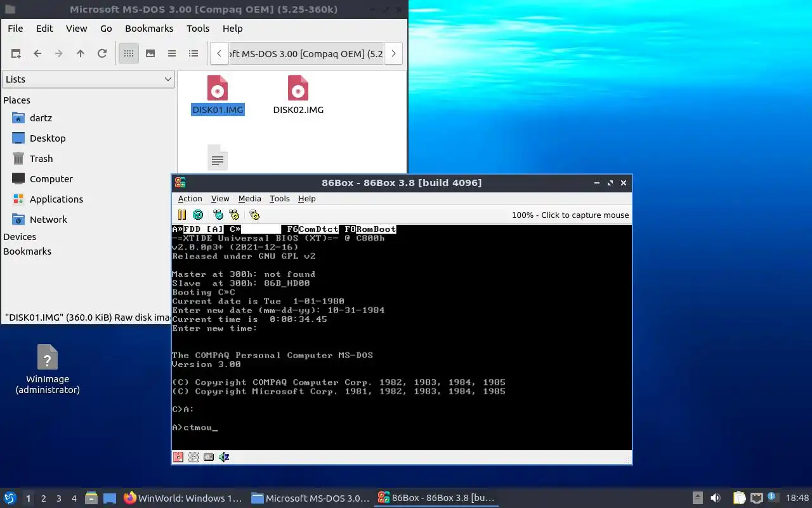Click '100% - Click to capture mouse' text
Viewport: 812px width, 508px height.
coord(570,215)
